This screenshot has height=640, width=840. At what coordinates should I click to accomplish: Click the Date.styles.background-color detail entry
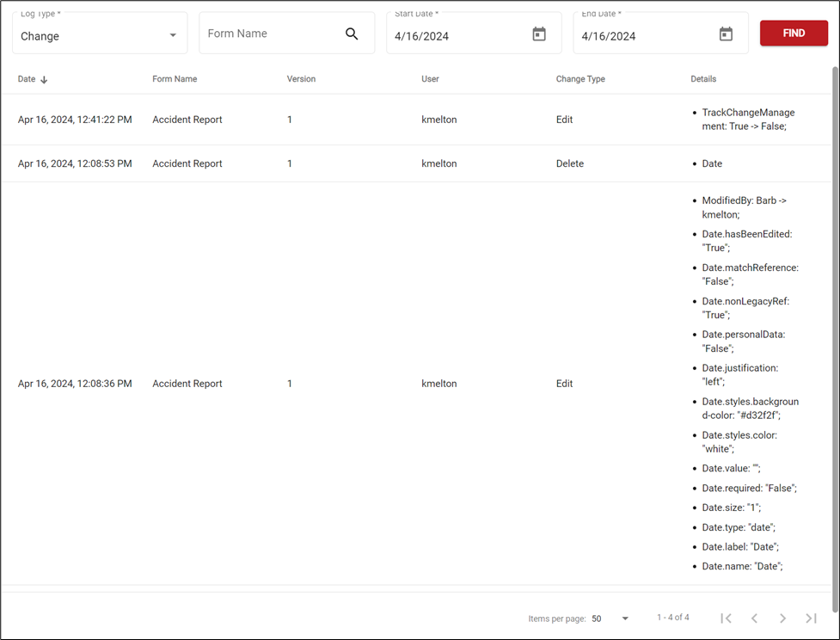click(750, 409)
